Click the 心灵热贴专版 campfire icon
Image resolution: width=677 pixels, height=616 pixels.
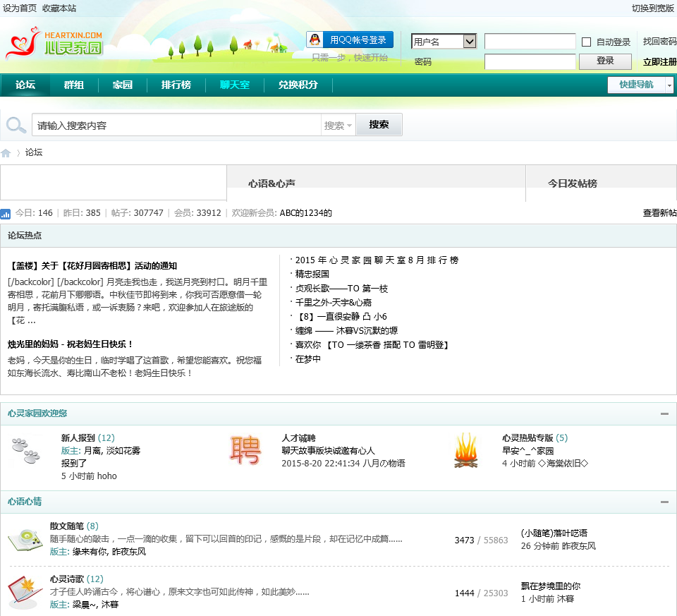[465, 450]
